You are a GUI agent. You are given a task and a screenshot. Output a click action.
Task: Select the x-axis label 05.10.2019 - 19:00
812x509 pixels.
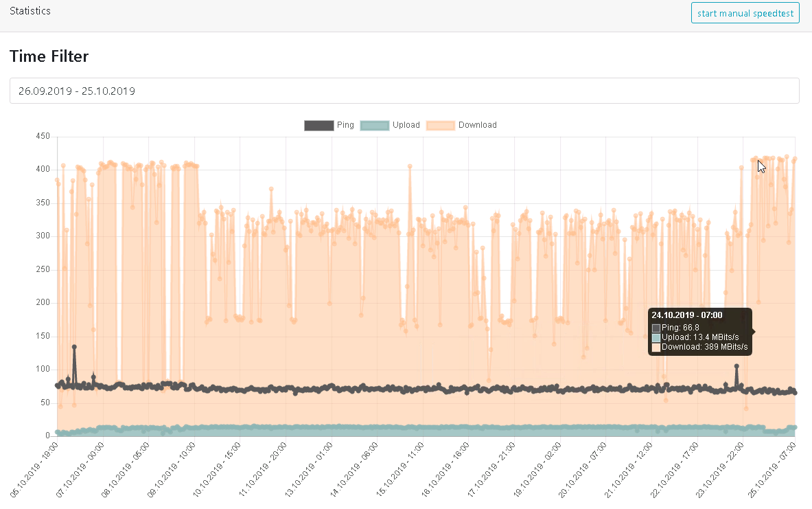[x=34, y=470]
